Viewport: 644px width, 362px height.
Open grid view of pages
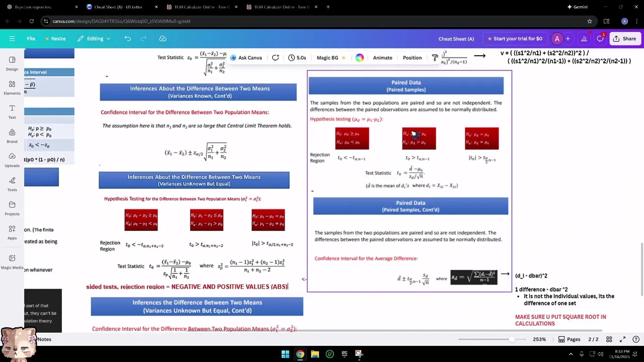tap(609, 339)
